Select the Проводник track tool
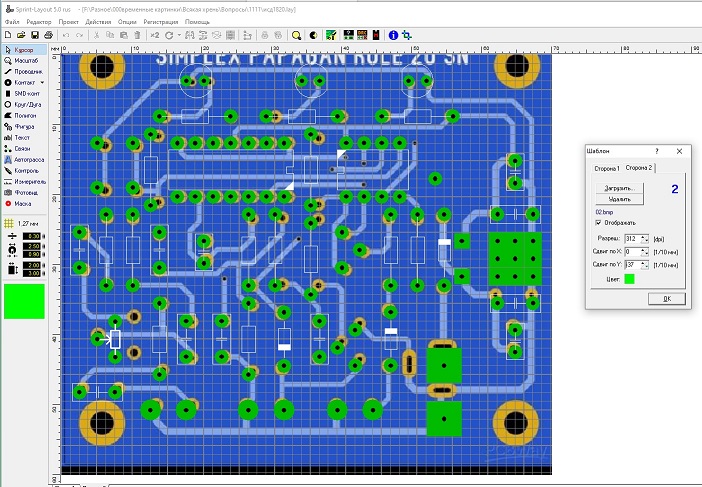 27,71
